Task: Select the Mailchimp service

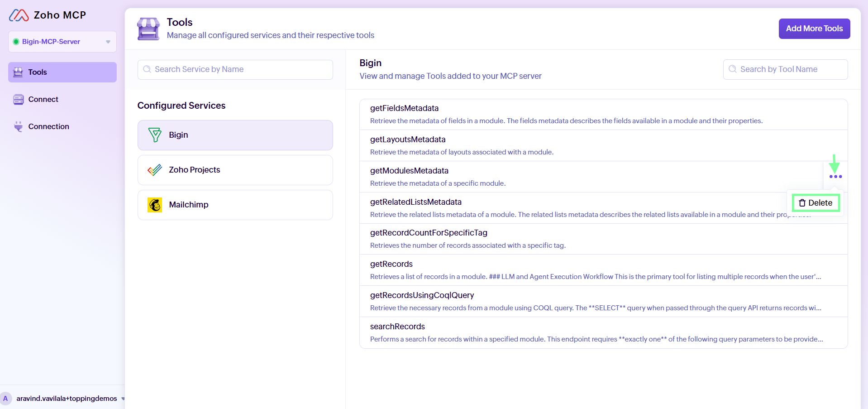Action: click(235, 205)
